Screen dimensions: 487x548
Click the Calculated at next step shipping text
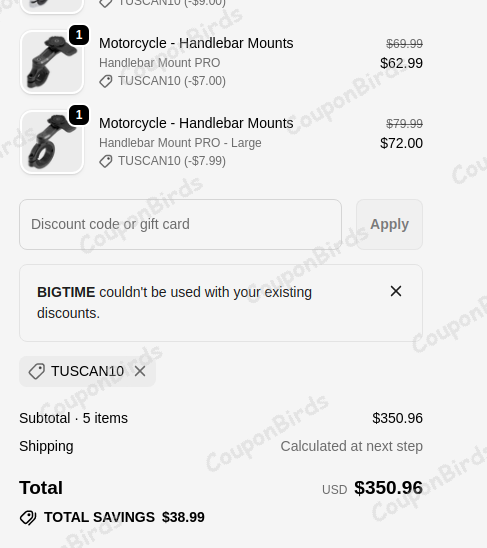351,446
